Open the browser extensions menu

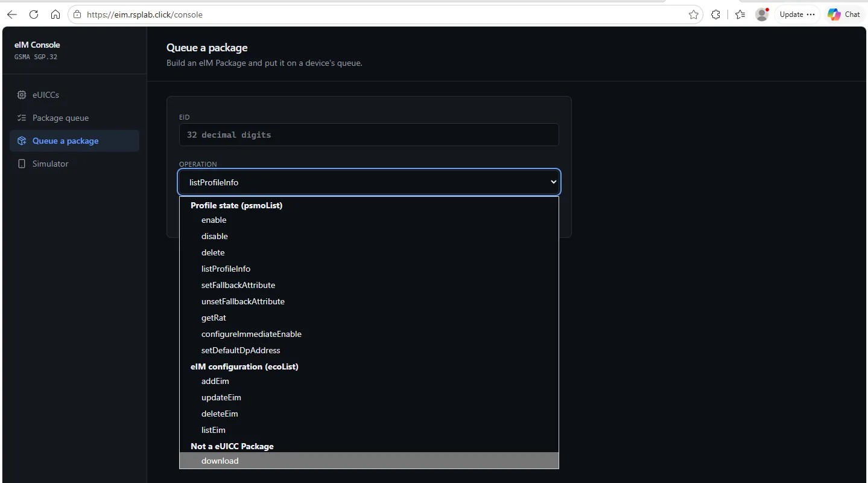click(x=716, y=14)
